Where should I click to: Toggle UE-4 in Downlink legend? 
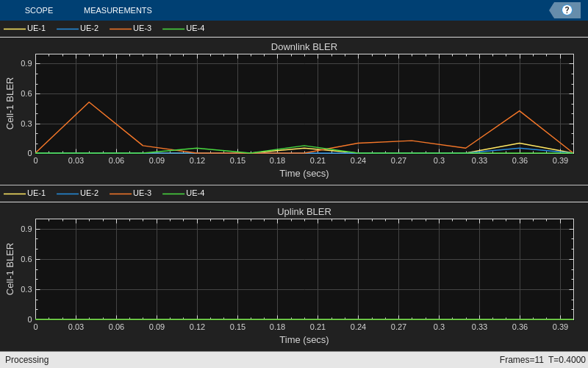point(184,28)
